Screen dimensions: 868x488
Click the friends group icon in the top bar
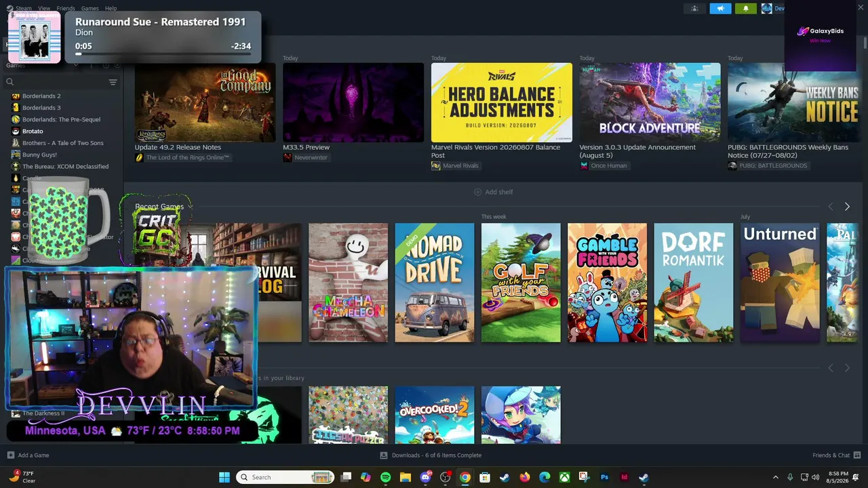694,8
